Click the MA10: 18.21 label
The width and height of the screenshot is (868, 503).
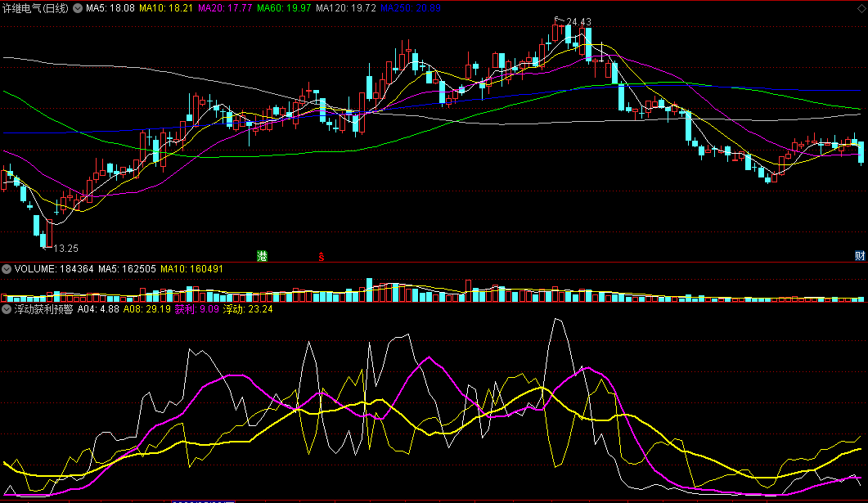[166, 8]
